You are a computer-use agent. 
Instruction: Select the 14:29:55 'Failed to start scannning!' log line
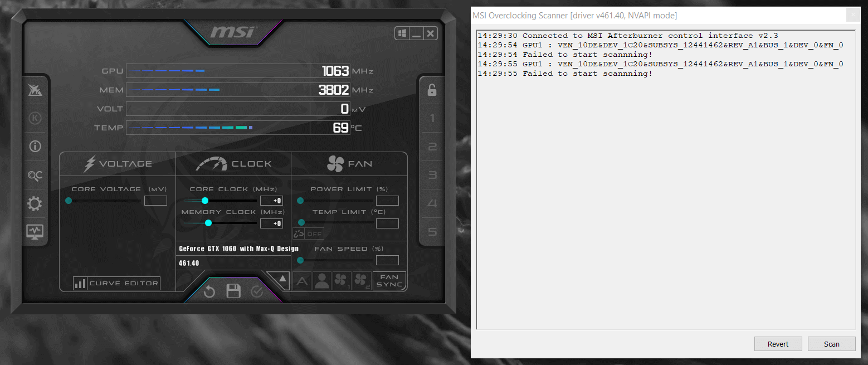(565, 74)
